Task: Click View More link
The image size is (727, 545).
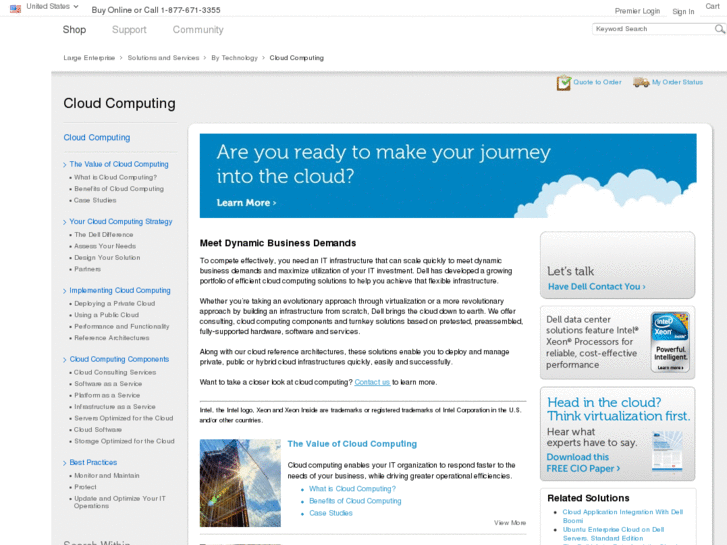Action: pos(510,523)
